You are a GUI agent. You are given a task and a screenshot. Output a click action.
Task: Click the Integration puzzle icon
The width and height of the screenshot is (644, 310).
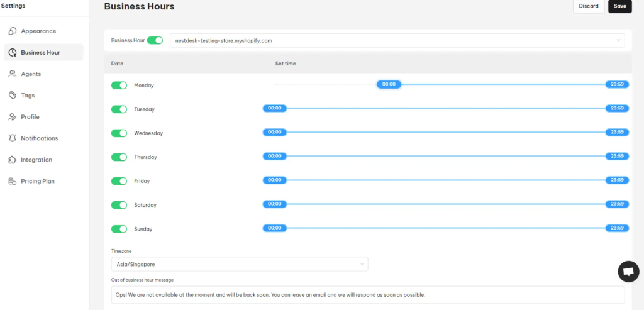click(13, 160)
